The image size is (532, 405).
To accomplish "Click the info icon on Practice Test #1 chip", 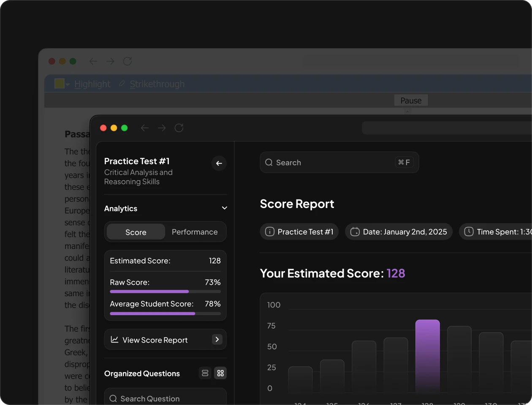I will coord(269,232).
